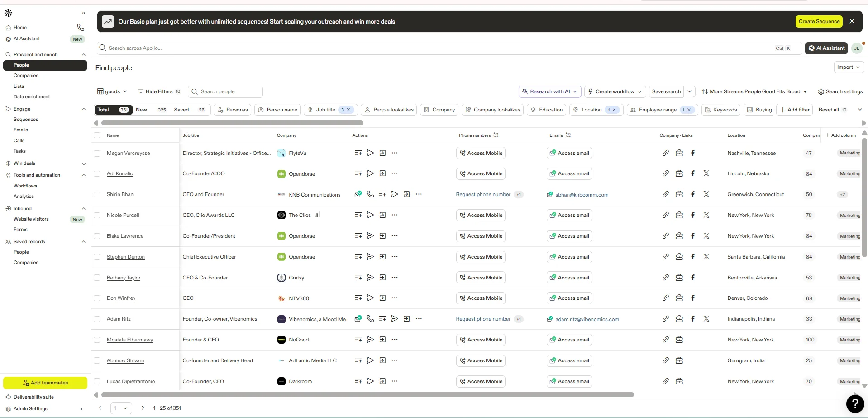The image size is (868, 418).
Task: Click the AI Assistant icon in the sidebar
Action: [x=7, y=39]
